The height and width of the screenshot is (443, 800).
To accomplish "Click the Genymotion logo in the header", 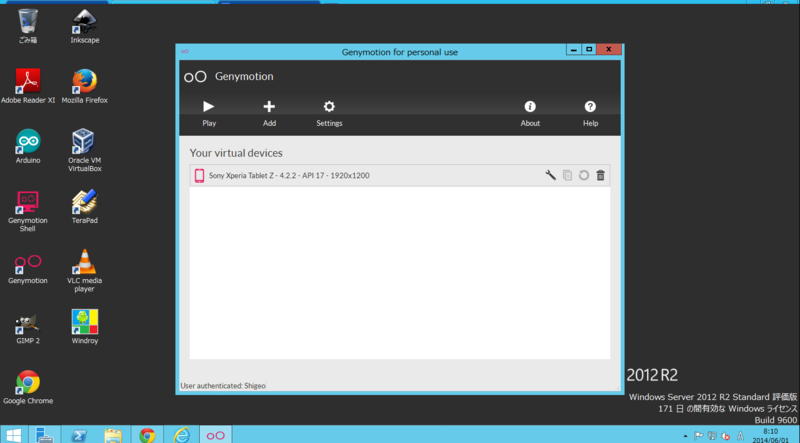I will tap(195, 77).
